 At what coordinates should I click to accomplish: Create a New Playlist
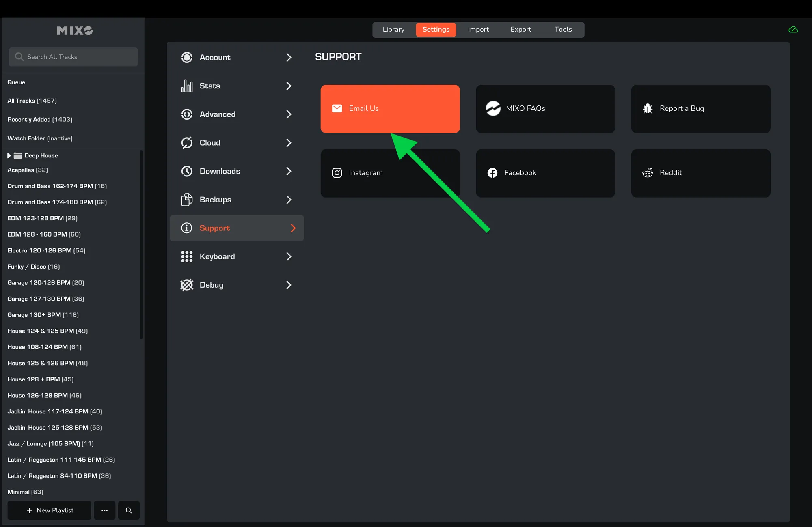50,510
